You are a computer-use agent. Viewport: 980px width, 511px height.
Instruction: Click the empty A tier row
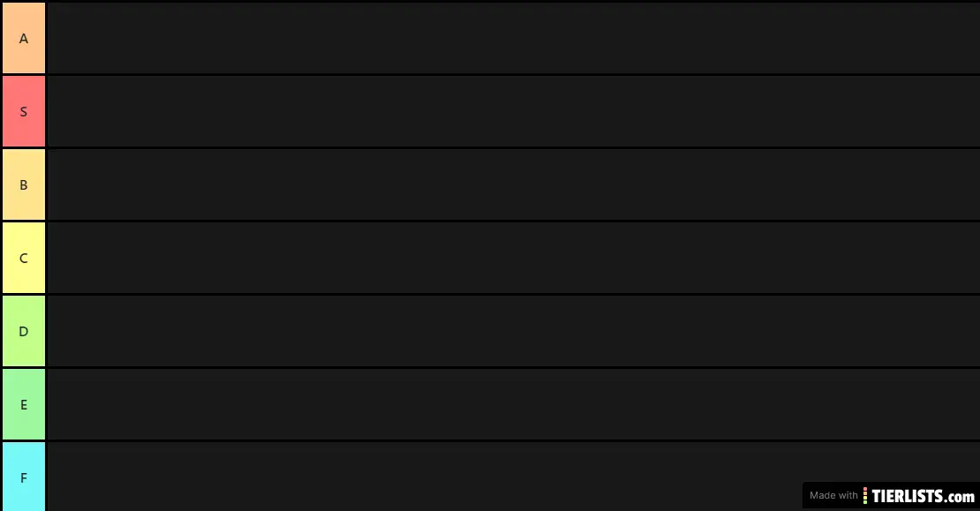(514, 38)
